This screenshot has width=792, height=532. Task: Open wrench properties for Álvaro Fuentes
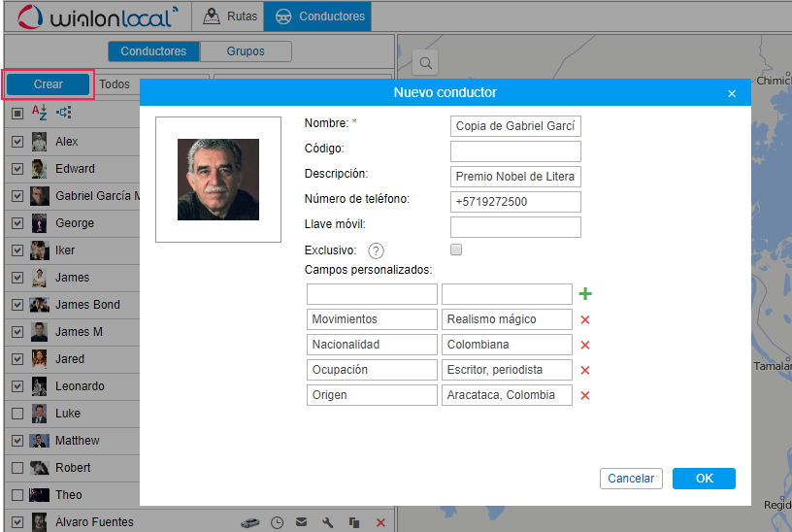click(x=328, y=522)
